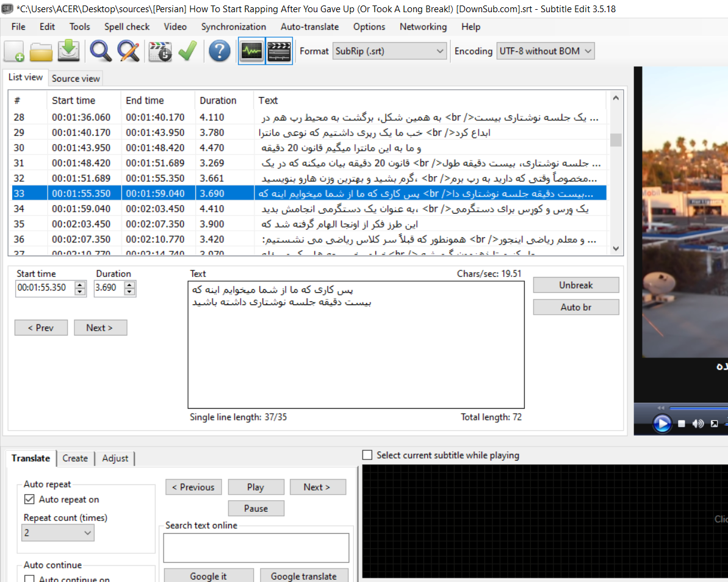Open the Synchronization menu
This screenshot has width=728, height=582.
233,27
